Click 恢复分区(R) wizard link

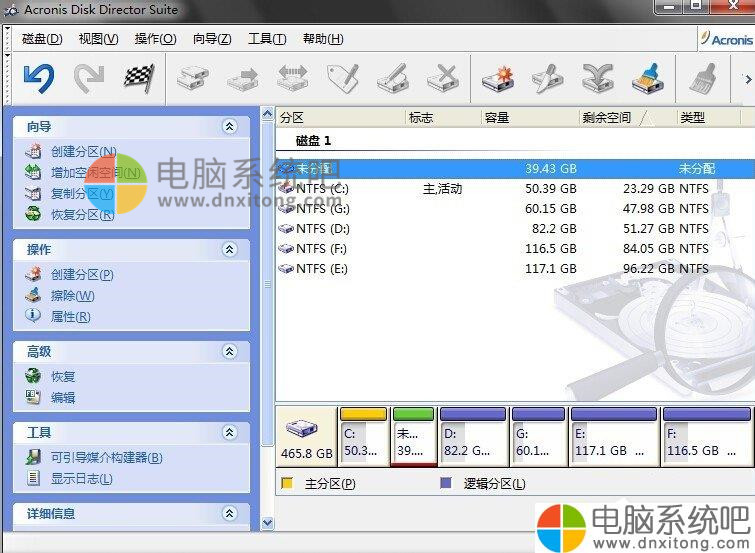click(x=82, y=214)
